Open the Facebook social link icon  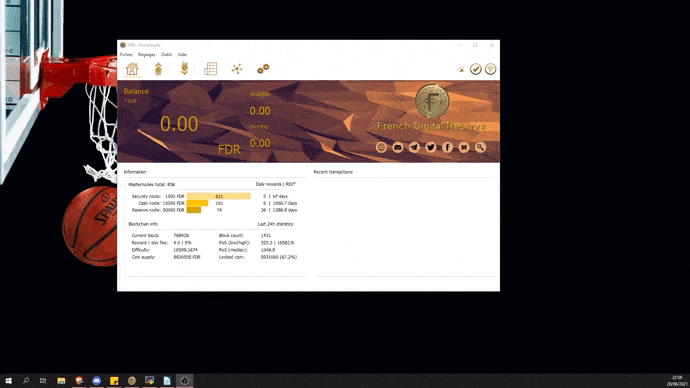pos(447,147)
